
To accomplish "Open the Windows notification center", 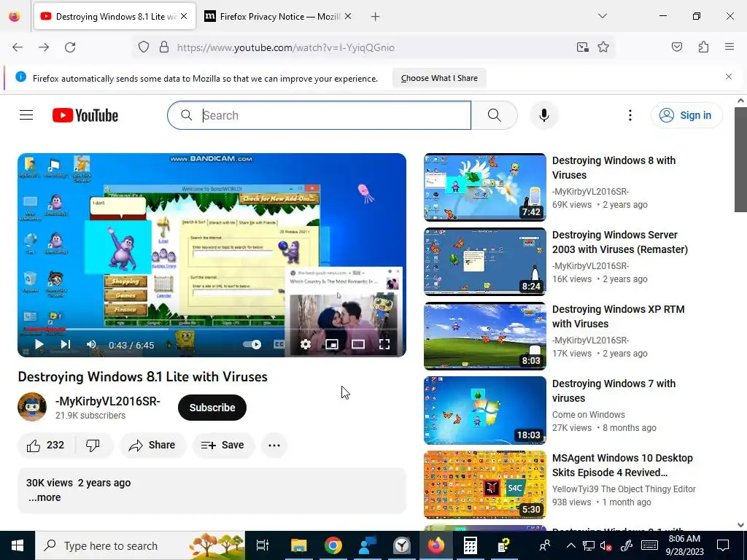I will coord(723,545).
